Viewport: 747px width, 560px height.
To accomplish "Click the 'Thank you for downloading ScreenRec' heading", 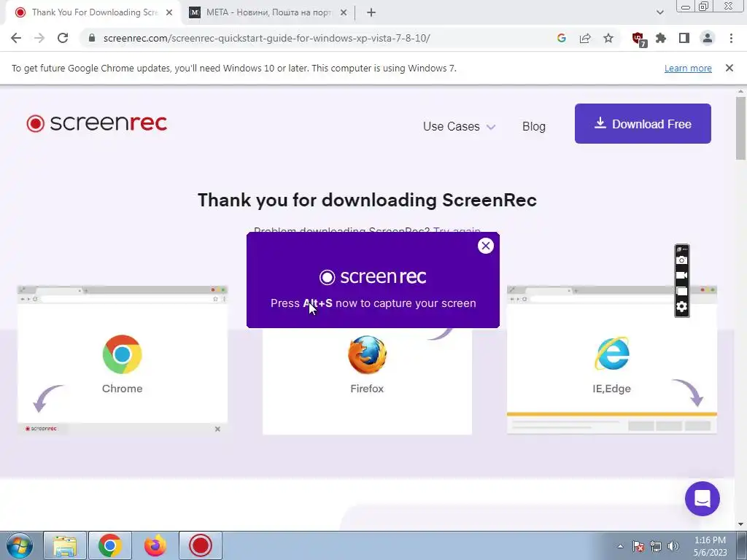I will click(x=367, y=200).
